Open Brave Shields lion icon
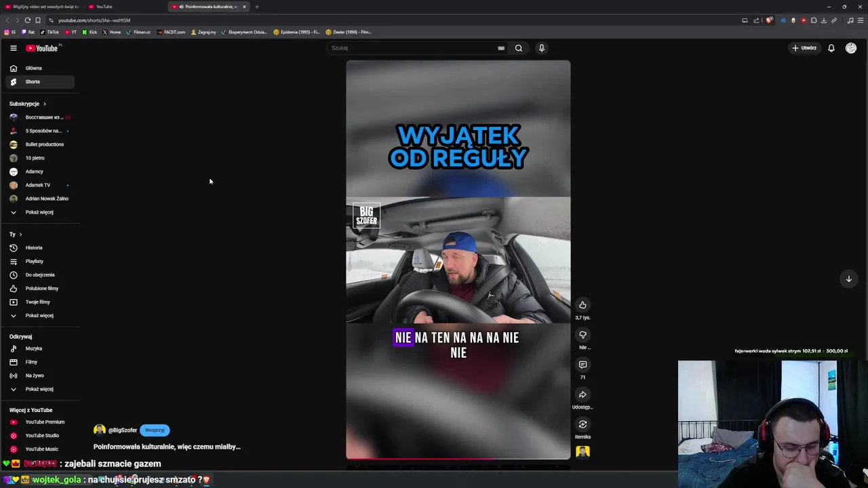The image size is (868, 488). (769, 20)
